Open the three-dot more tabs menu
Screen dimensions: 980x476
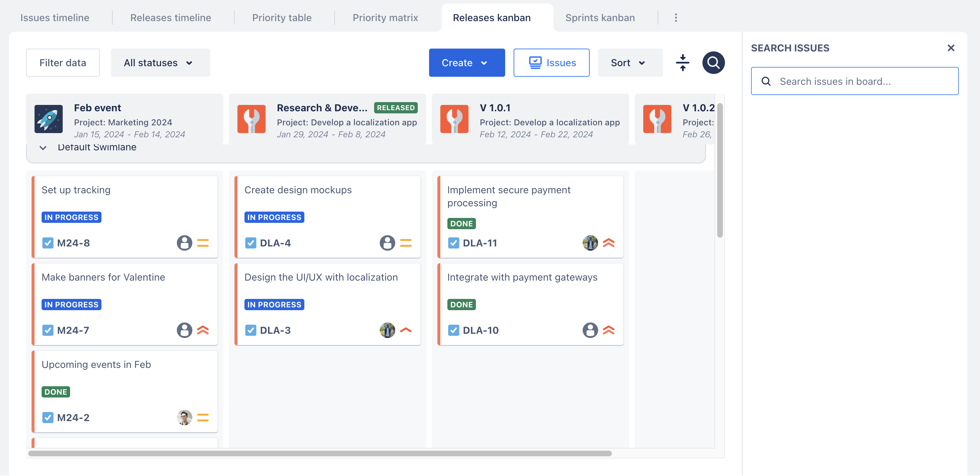[x=676, y=18]
